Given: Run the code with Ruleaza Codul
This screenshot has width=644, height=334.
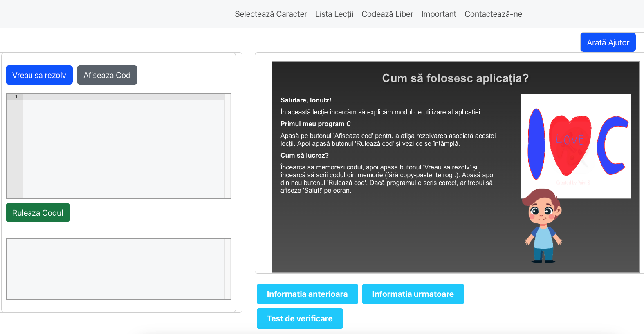Looking at the screenshot, I should (x=38, y=213).
